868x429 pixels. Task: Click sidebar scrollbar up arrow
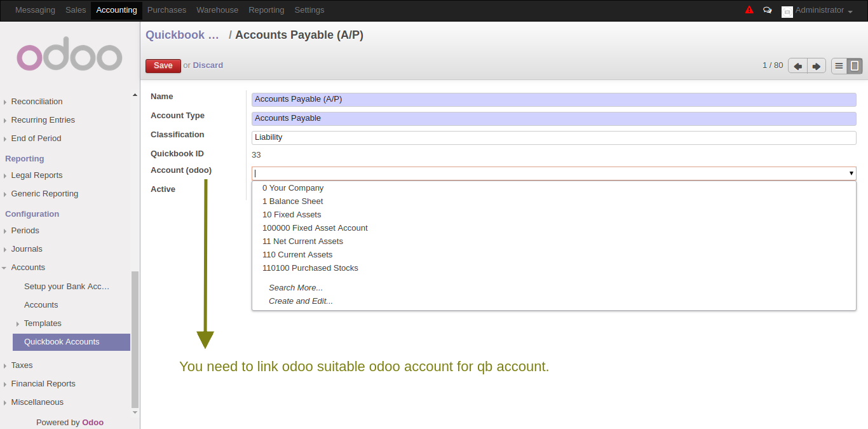135,95
